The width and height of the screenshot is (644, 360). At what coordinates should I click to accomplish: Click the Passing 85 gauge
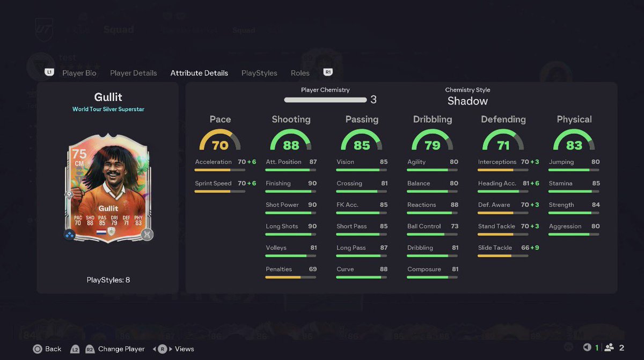[362, 141]
